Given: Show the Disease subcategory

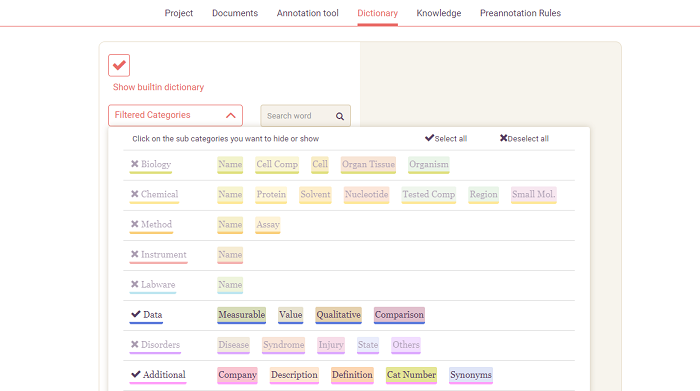Looking at the screenshot, I should (x=233, y=345).
